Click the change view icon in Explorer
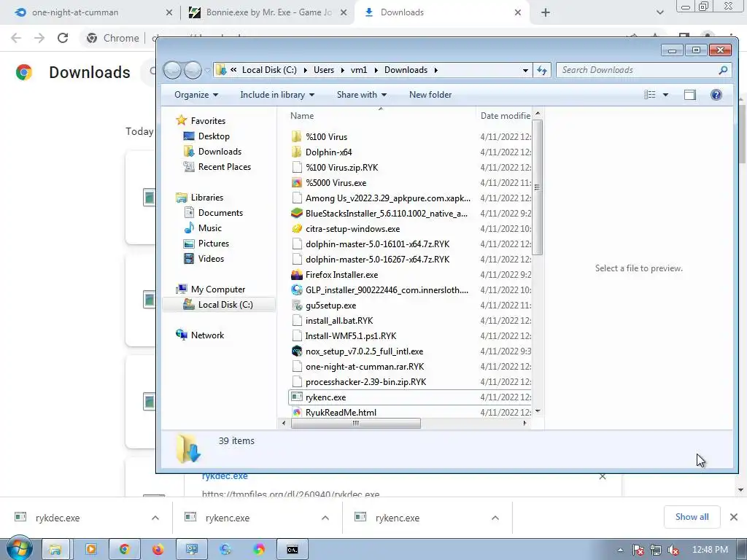The width and height of the screenshot is (747, 560). 650,95
